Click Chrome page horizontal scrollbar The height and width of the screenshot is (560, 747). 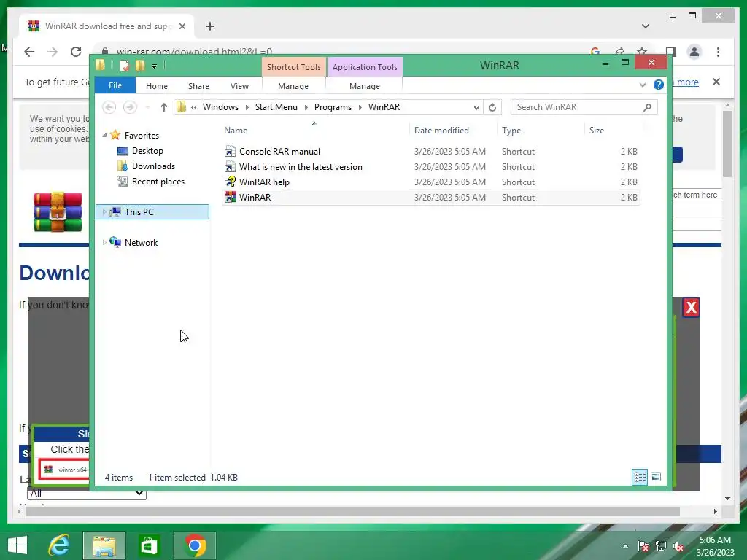click(352, 511)
